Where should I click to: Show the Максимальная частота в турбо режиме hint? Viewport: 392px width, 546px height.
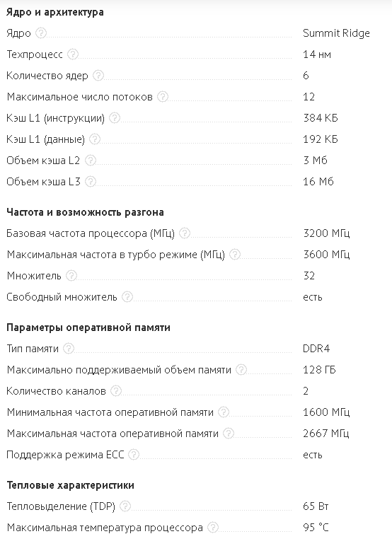235,255
